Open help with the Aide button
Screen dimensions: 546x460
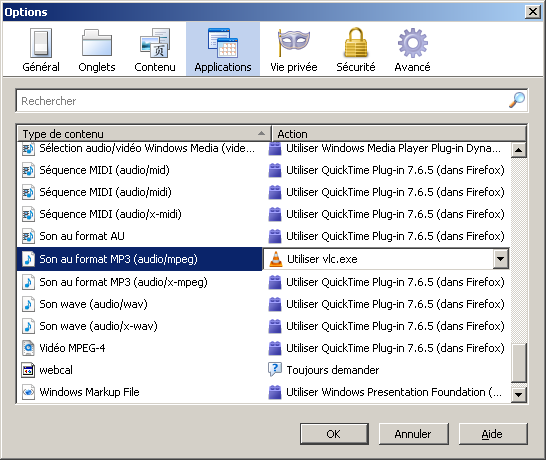(x=493, y=434)
